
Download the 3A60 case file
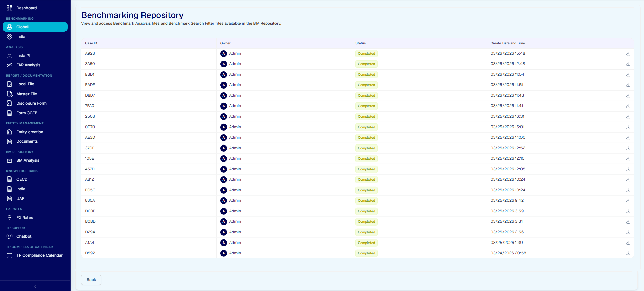coord(628,64)
